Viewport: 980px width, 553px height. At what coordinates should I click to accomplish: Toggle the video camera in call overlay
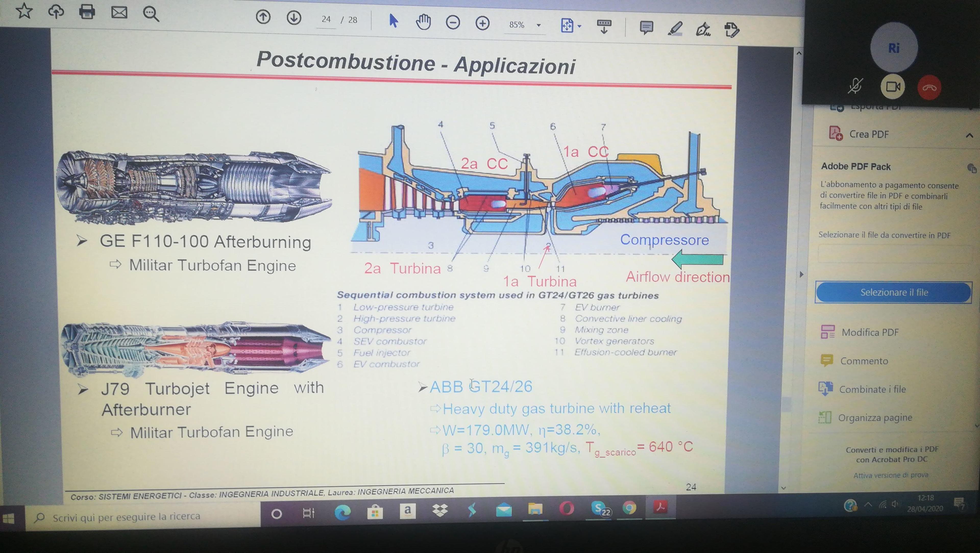pyautogui.click(x=892, y=87)
